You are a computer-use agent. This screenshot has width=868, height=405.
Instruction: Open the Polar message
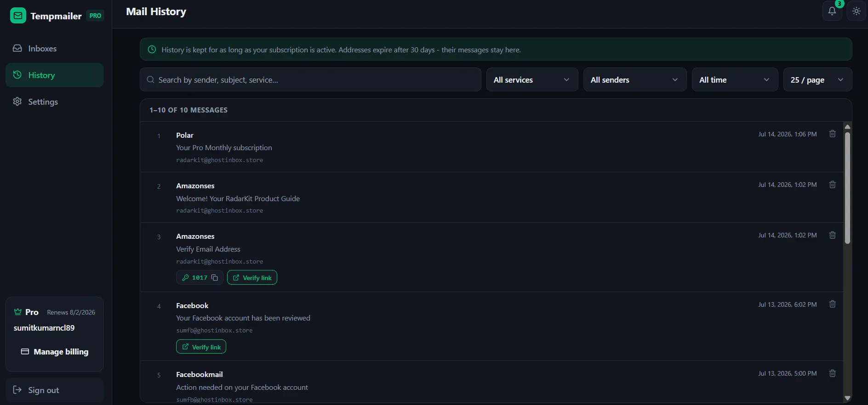click(491, 147)
